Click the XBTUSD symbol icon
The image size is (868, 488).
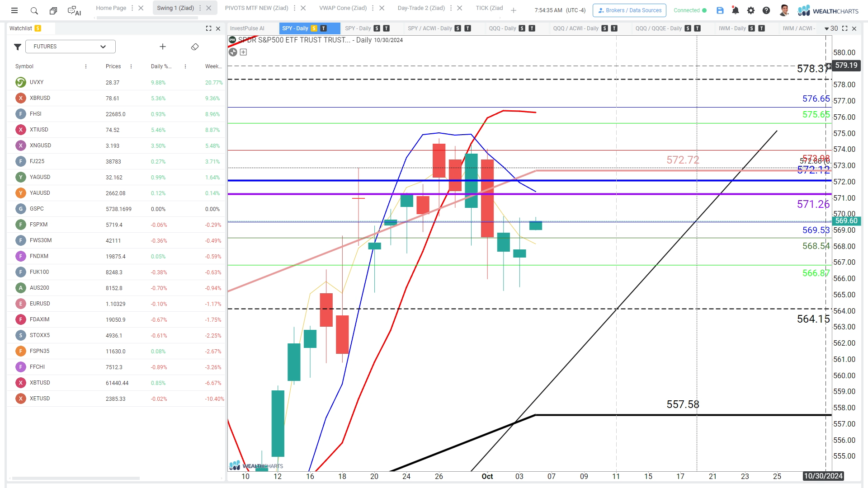pyautogui.click(x=20, y=383)
